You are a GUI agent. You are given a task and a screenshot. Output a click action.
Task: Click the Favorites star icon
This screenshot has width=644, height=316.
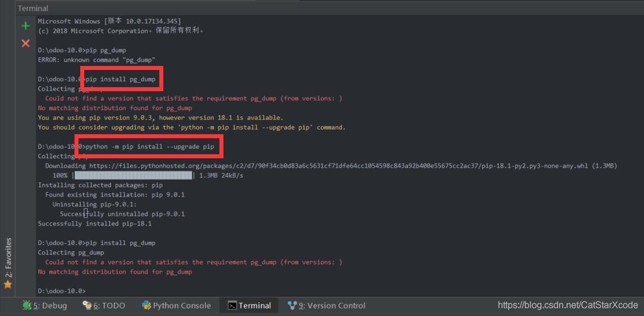[x=8, y=284]
